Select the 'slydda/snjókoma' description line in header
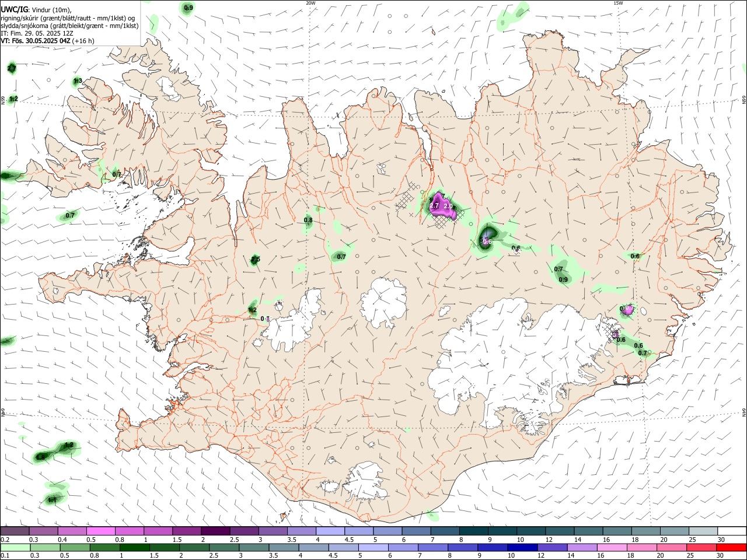The height and width of the screenshot is (560, 747). (x=69, y=26)
